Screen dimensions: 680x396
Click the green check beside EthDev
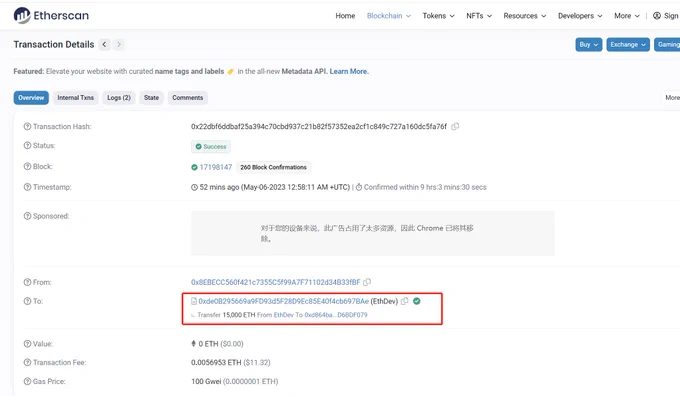pos(416,301)
